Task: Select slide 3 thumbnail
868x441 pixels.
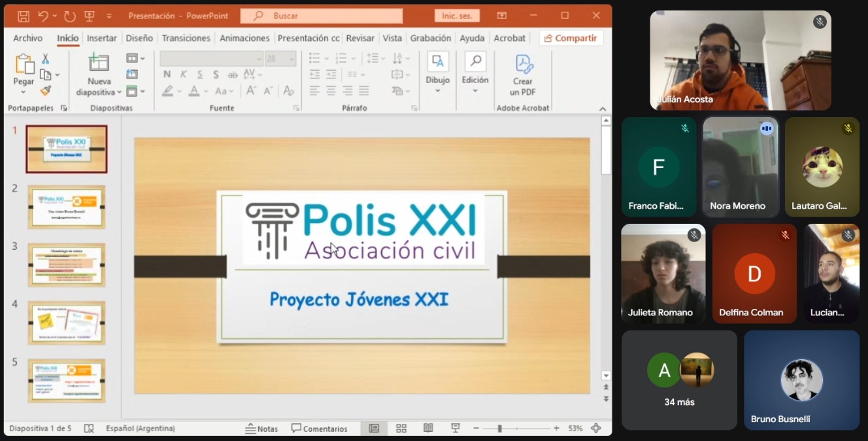Action: click(67, 265)
